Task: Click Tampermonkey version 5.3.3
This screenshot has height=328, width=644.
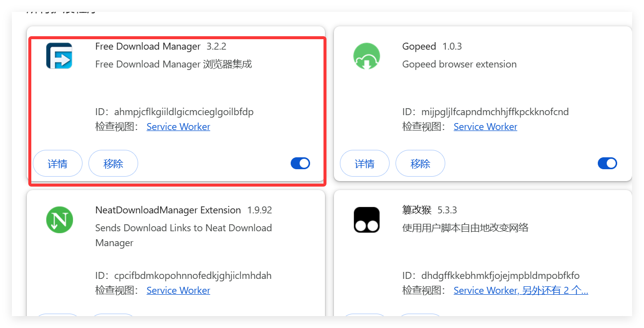Action: tap(447, 210)
